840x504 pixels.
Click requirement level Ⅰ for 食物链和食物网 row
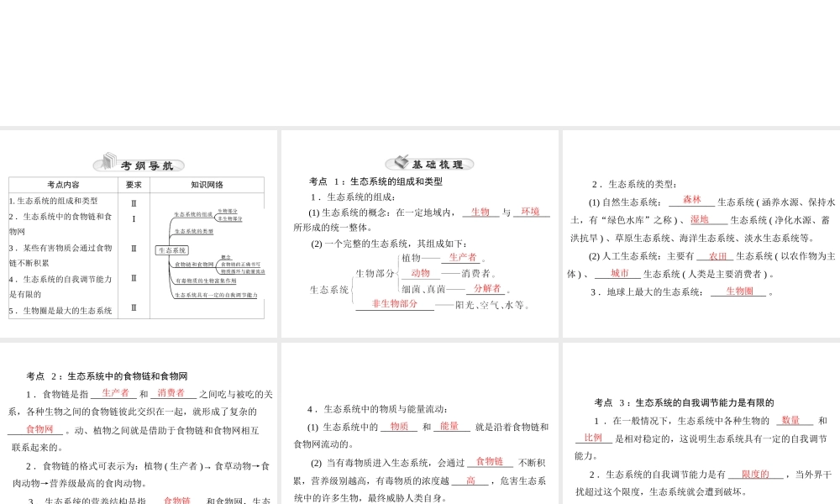click(x=134, y=218)
